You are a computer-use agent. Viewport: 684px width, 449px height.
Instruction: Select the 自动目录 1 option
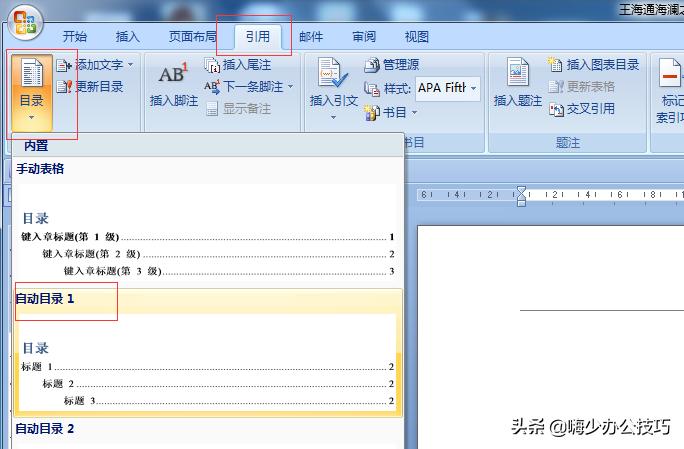tap(44, 299)
